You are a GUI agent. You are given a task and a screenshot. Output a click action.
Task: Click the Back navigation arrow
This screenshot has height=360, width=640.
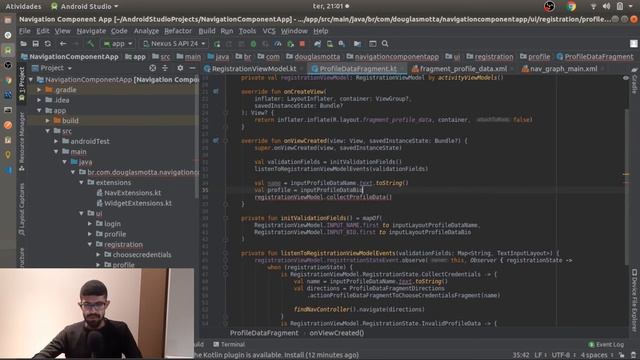(63, 44)
